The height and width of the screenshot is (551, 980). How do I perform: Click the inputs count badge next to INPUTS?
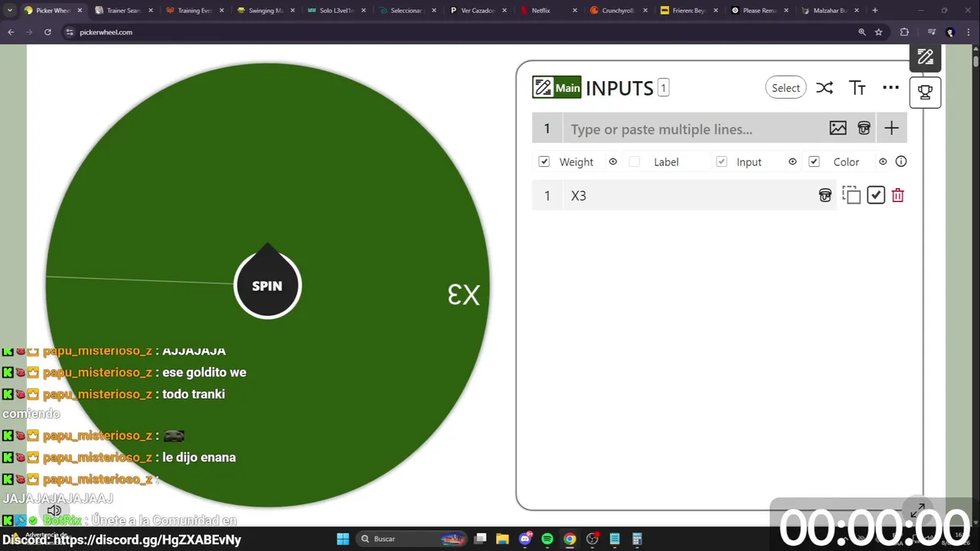pos(663,88)
